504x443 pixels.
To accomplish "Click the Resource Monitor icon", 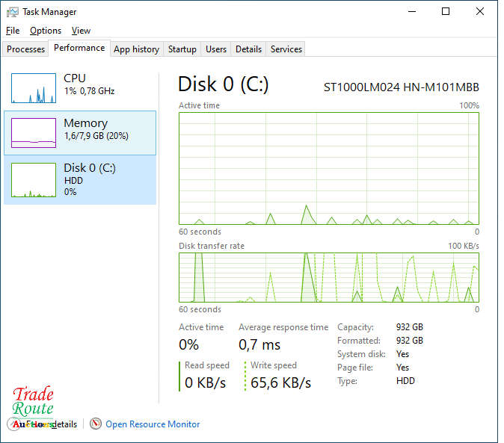I will pyautogui.click(x=96, y=424).
